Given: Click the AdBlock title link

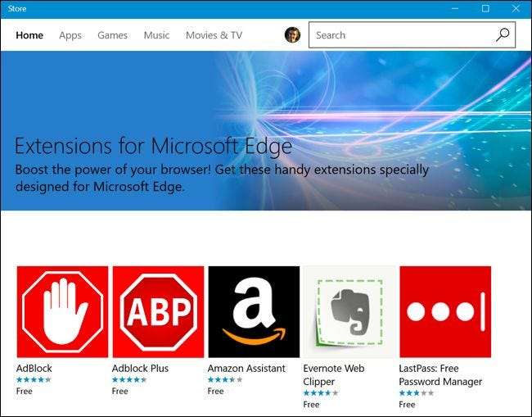Looking at the screenshot, I should click(x=34, y=369).
